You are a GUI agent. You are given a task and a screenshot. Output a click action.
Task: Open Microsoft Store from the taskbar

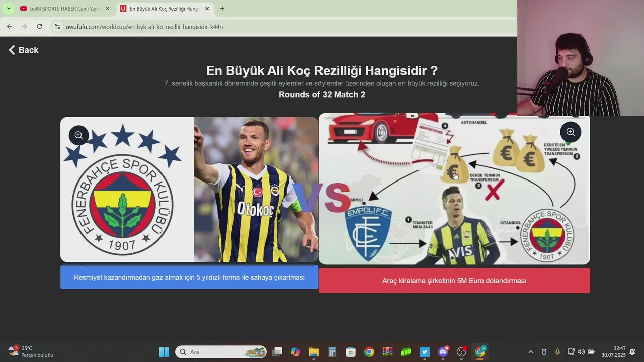pyautogui.click(x=351, y=352)
